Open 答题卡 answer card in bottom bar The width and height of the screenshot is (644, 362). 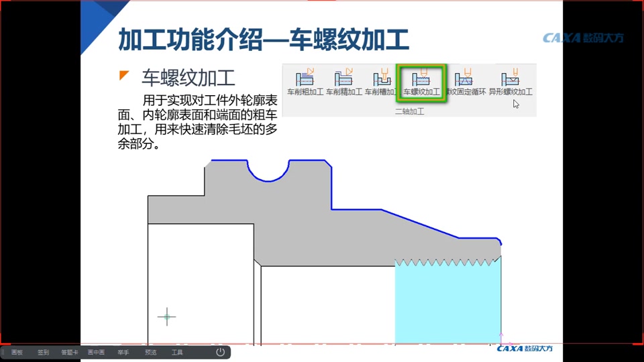69,352
